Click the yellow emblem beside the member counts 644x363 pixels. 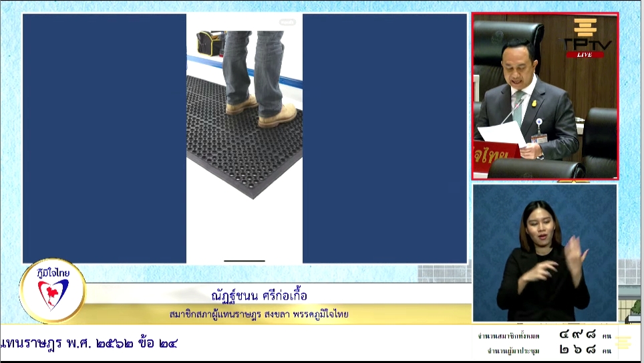click(623, 343)
